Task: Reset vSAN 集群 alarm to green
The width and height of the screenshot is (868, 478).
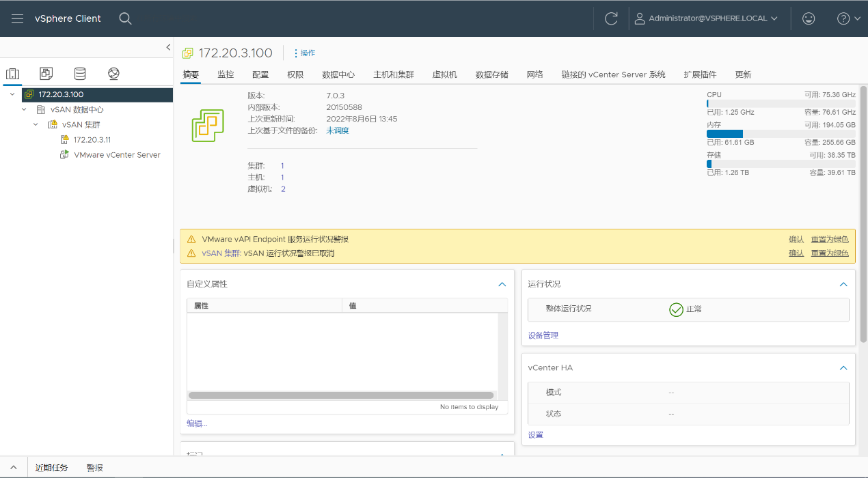Action: pos(830,253)
